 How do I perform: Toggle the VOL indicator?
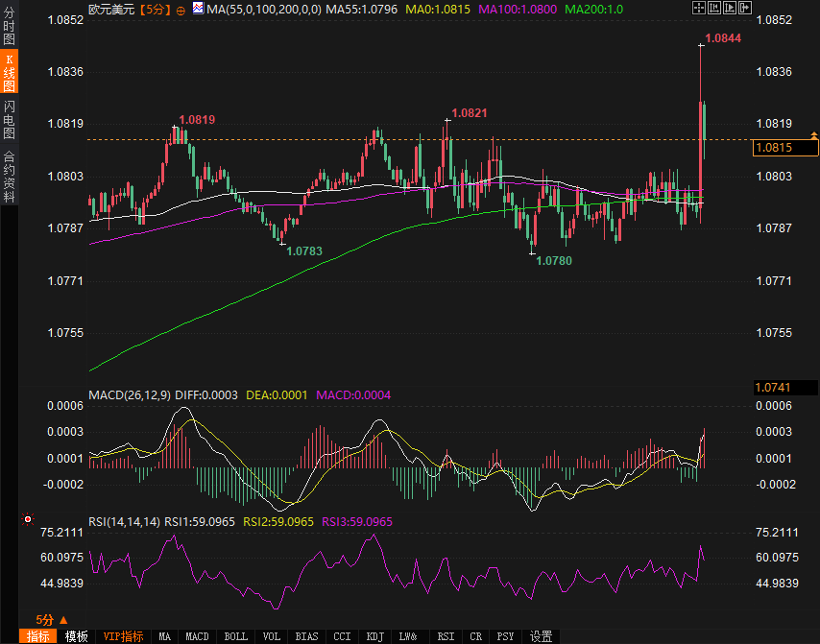pyautogui.click(x=272, y=636)
